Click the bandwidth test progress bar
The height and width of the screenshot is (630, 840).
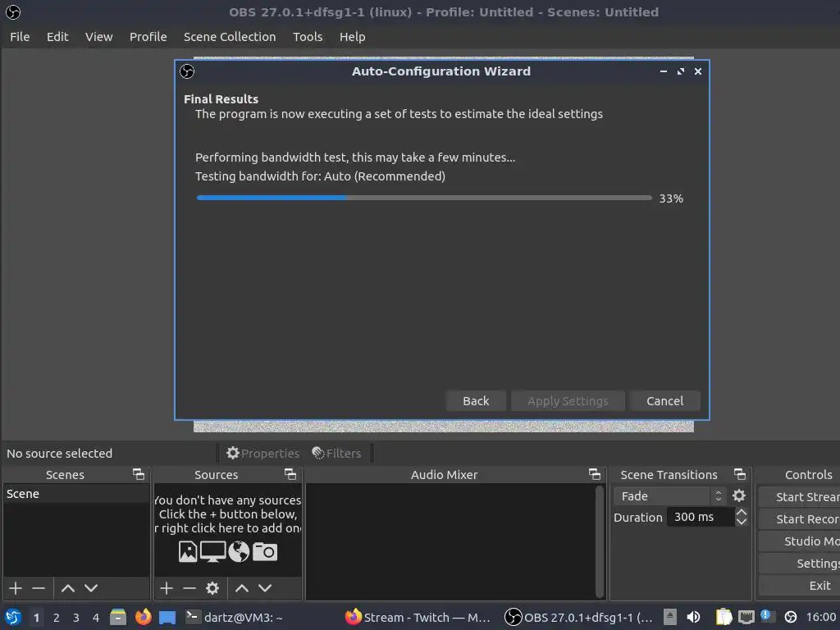coord(424,198)
